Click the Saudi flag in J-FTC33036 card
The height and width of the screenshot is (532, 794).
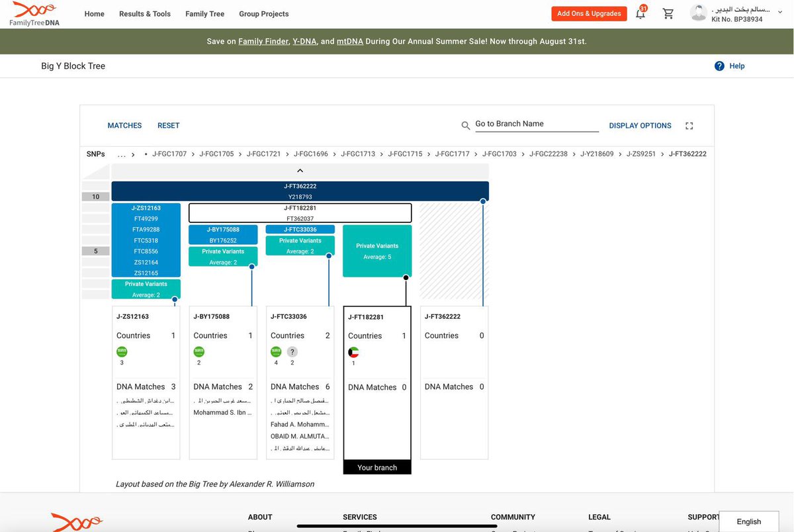click(276, 352)
